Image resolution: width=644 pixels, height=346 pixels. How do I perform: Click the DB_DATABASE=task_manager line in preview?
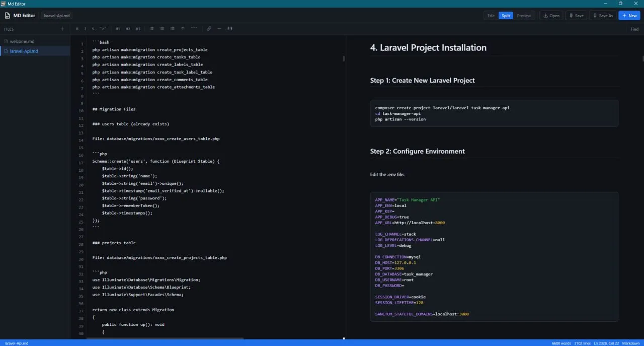tap(404, 274)
